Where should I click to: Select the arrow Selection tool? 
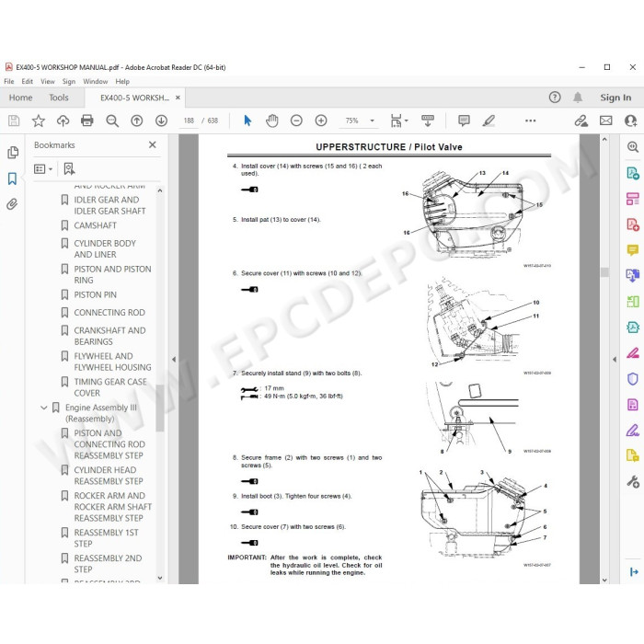(x=247, y=121)
